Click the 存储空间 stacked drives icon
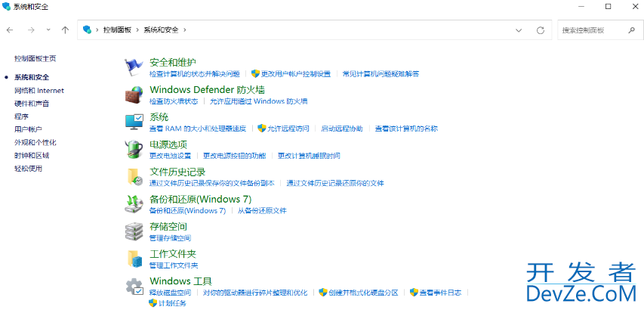The height and width of the screenshot is (310, 644). [134, 232]
